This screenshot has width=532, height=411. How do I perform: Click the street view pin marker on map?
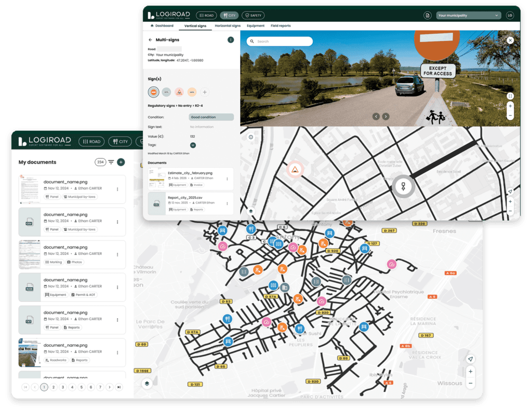403,186
